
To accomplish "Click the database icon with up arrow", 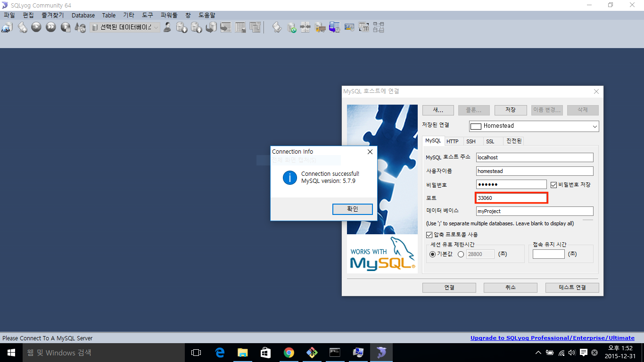I will click(197, 27).
